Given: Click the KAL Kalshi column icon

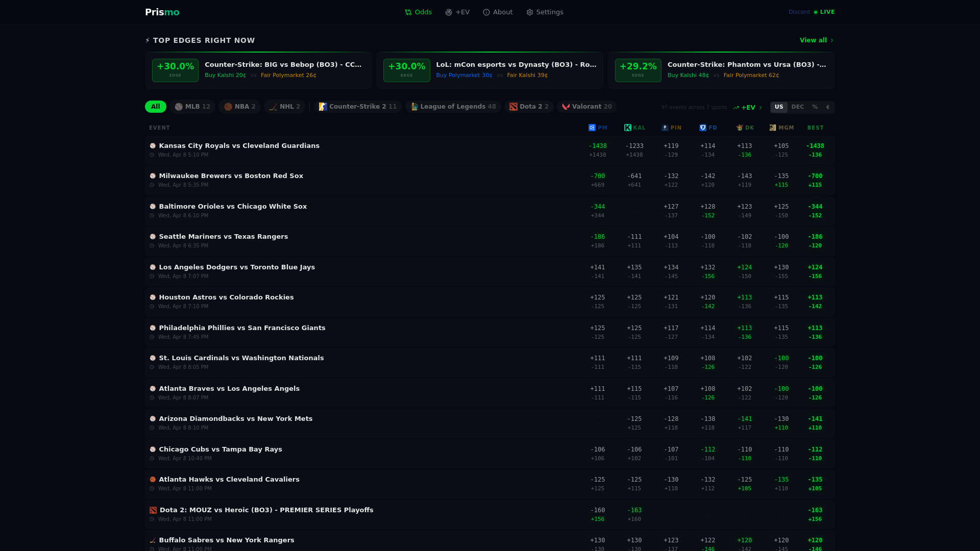Looking at the screenshot, I should [x=628, y=128].
